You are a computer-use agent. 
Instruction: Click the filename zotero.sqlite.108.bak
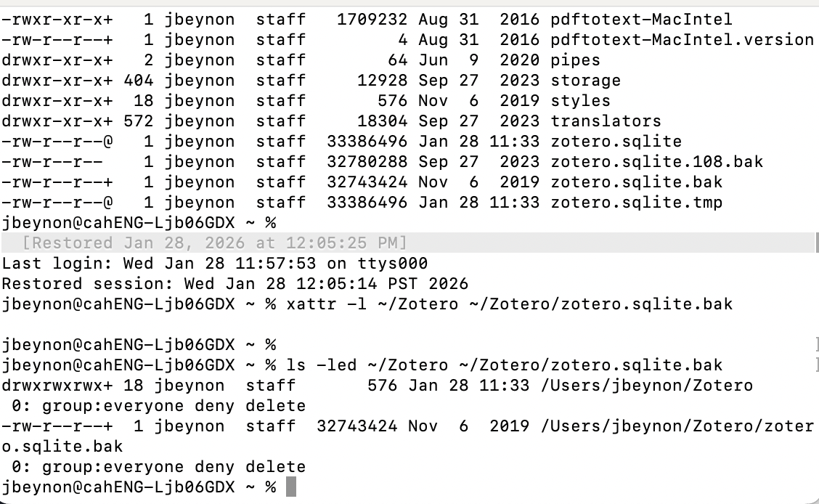click(x=656, y=162)
